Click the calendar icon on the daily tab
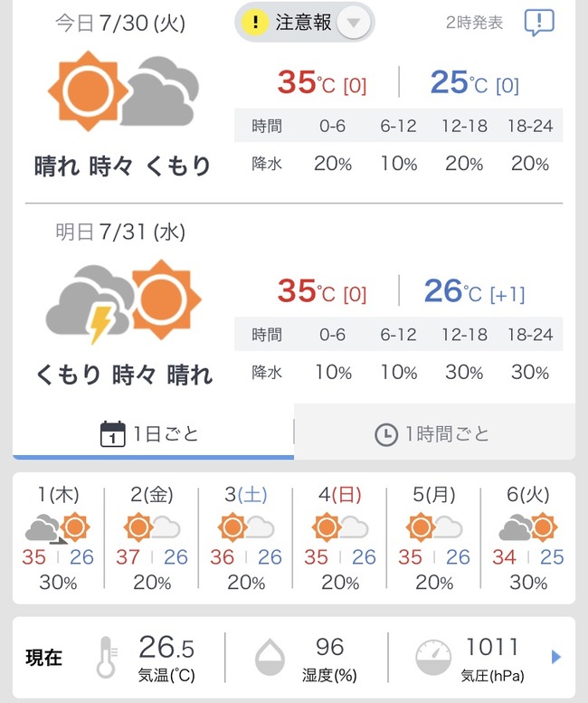The width and height of the screenshot is (588, 703). [112, 434]
